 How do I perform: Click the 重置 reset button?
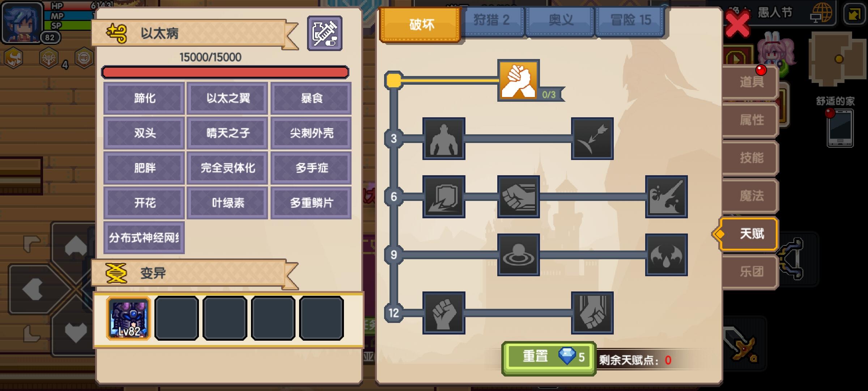point(549,358)
